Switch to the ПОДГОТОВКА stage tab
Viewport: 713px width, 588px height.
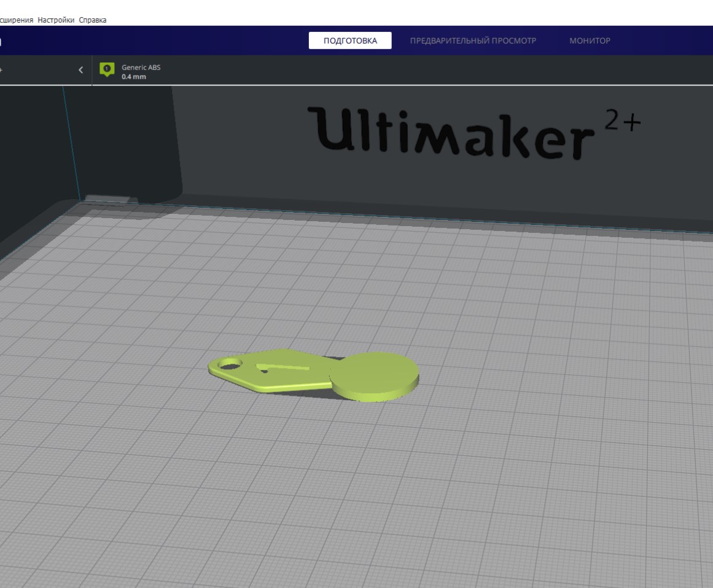pyautogui.click(x=350, y=41)
